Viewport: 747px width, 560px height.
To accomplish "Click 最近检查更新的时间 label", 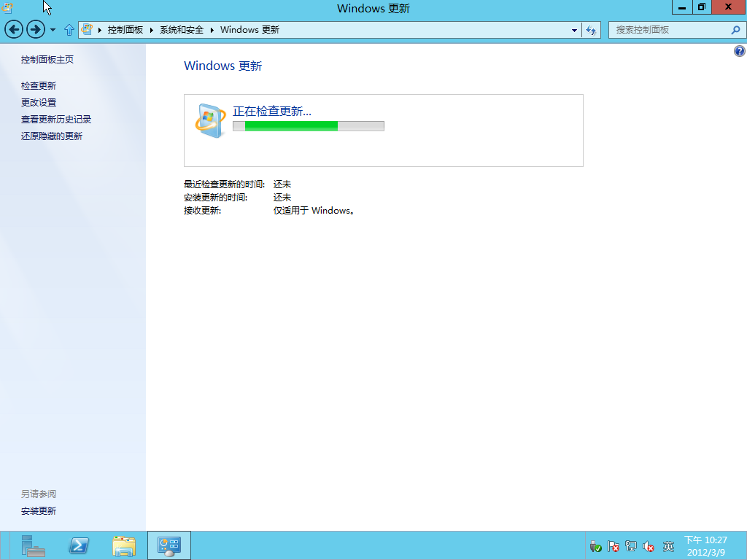I will pos(224,184).
